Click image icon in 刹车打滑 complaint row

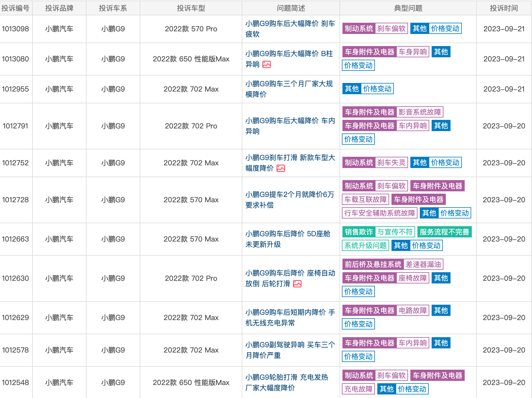tap(281, 168)
